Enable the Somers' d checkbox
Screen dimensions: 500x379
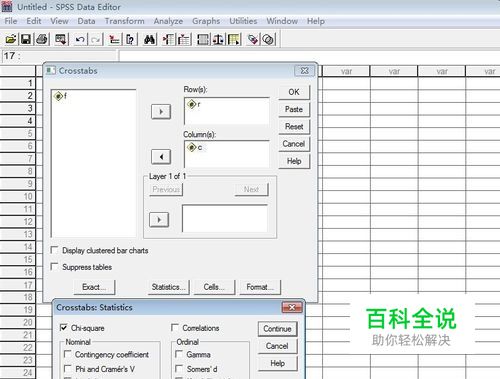click(179, 368)
